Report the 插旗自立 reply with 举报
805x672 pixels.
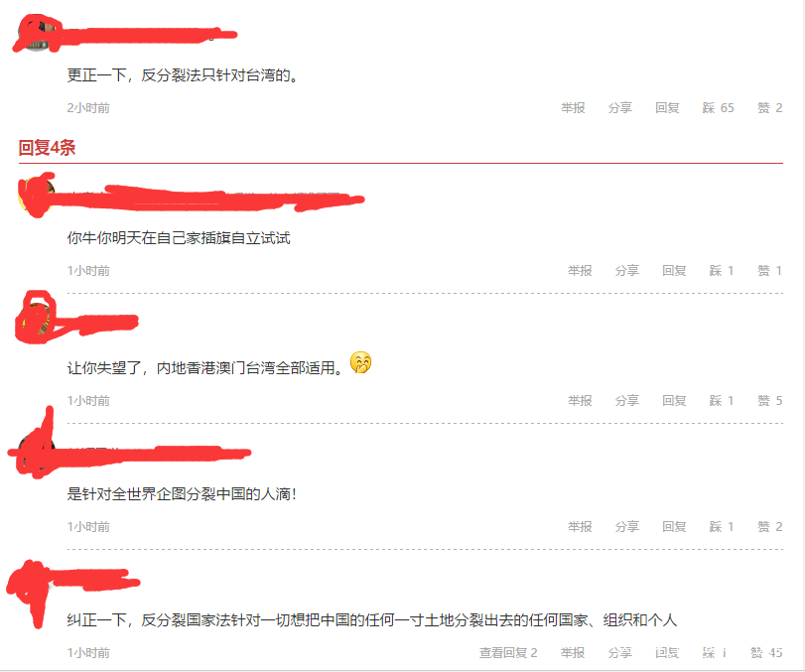coord(580,271)
